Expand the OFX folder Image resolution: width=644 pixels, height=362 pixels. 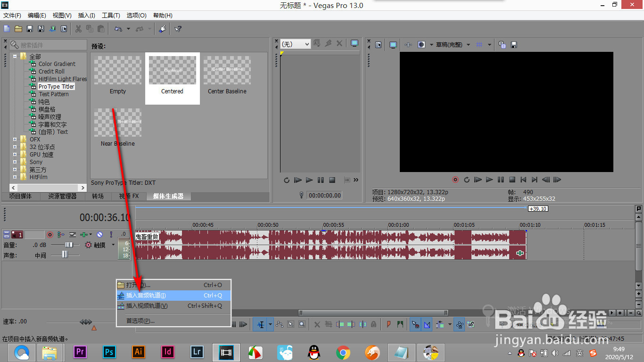[x=15, y=140]
